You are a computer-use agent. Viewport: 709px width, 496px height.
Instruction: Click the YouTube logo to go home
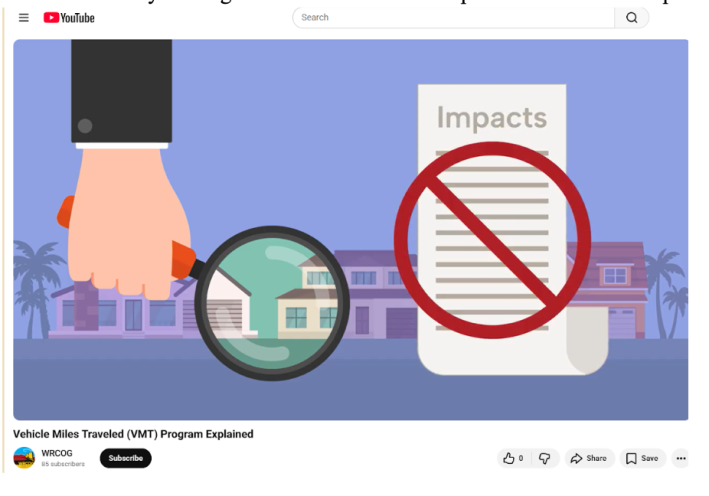point(69,17)
